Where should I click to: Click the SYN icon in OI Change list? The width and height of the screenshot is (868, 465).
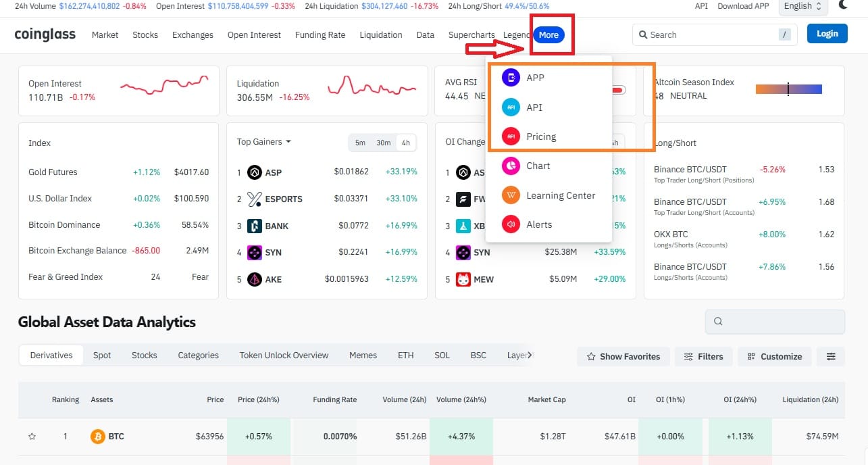(x=463, y=252)
